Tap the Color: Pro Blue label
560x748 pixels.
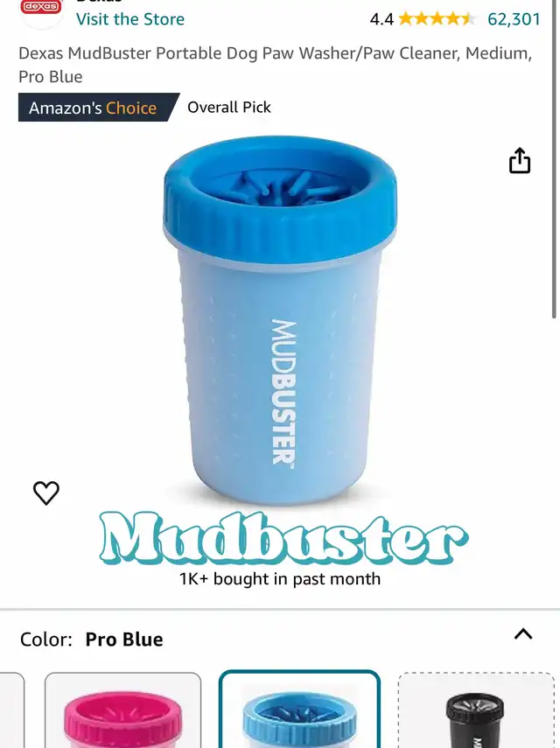(92, 640)
